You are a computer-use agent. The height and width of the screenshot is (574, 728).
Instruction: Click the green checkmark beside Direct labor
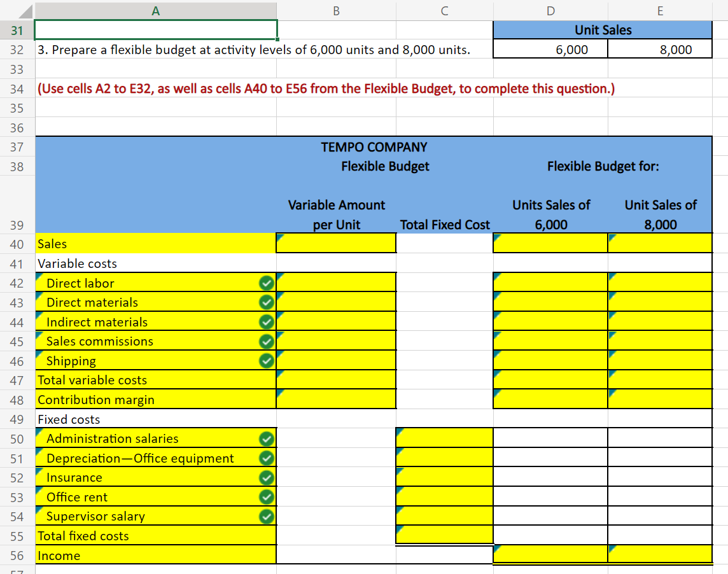pos(267,283)
